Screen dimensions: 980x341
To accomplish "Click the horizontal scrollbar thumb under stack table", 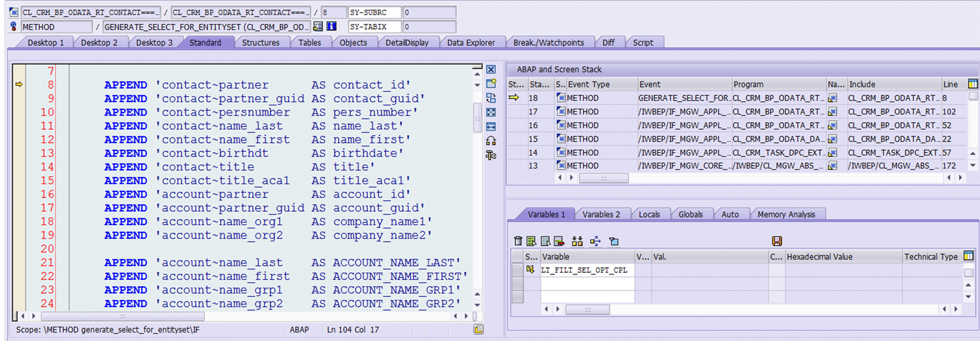I will pyautogui.click(x=603, y=178).
